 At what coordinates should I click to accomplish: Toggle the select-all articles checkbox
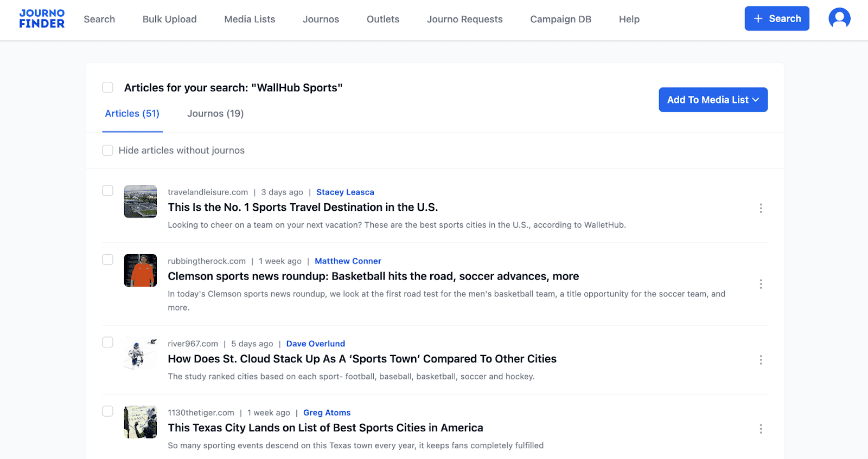pos(108,88)
